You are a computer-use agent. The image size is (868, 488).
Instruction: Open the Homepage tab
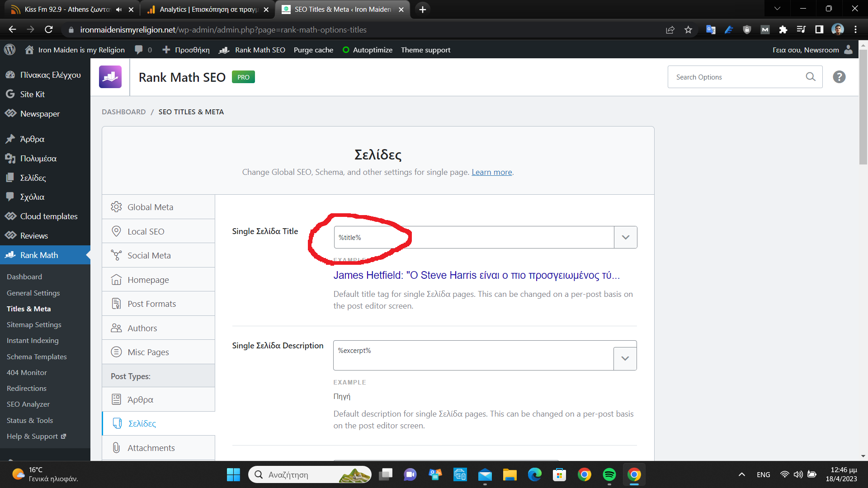coord(158,280)
